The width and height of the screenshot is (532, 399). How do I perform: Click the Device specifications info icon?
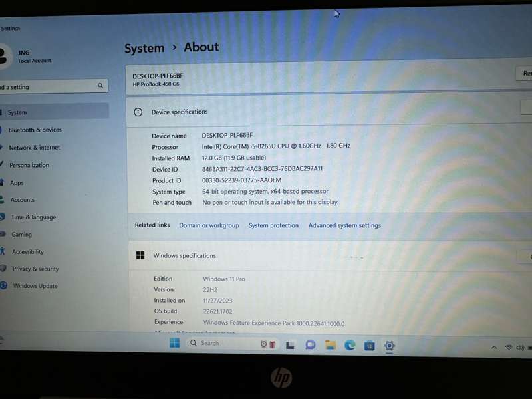tap(138, 112)
